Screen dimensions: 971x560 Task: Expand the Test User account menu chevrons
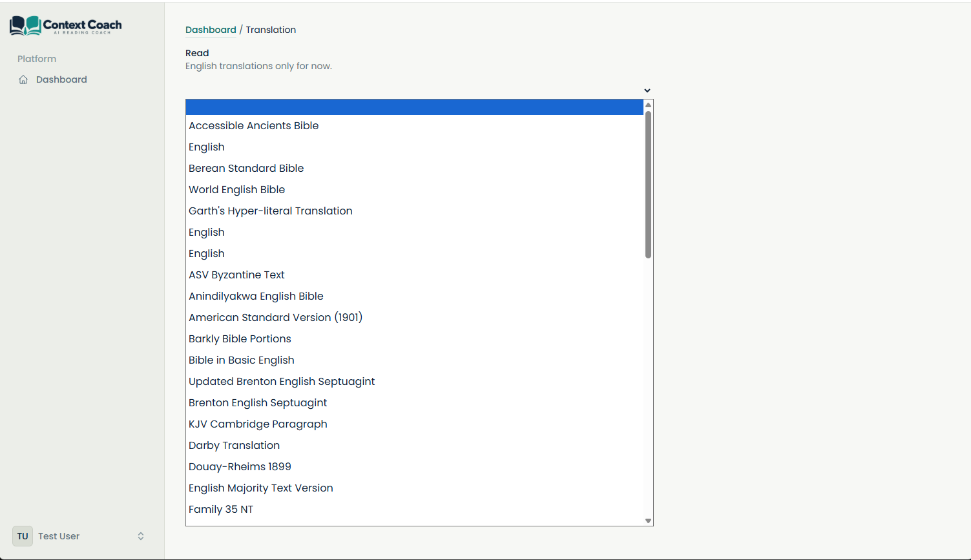click(x=141, y=536)
